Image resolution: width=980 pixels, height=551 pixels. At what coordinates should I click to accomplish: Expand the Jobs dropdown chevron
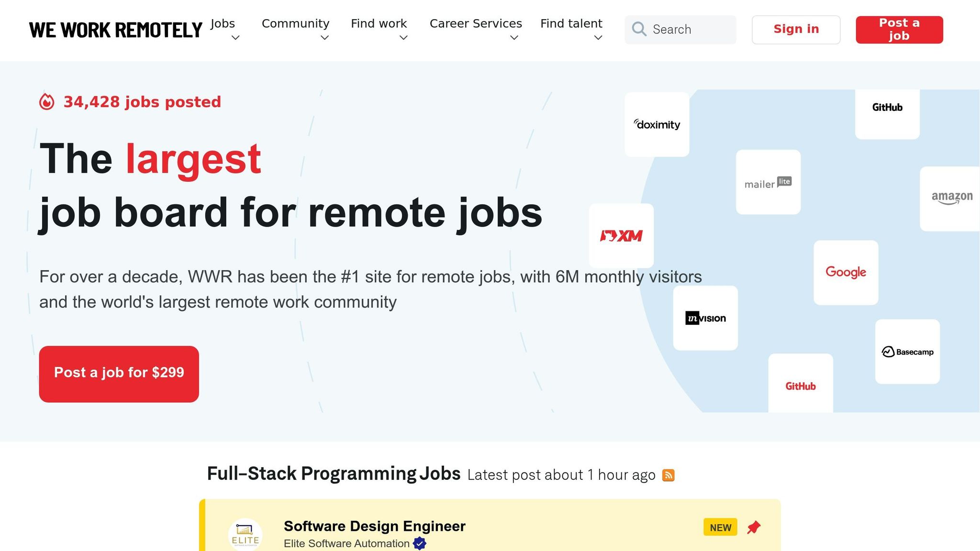coord(235,38)
